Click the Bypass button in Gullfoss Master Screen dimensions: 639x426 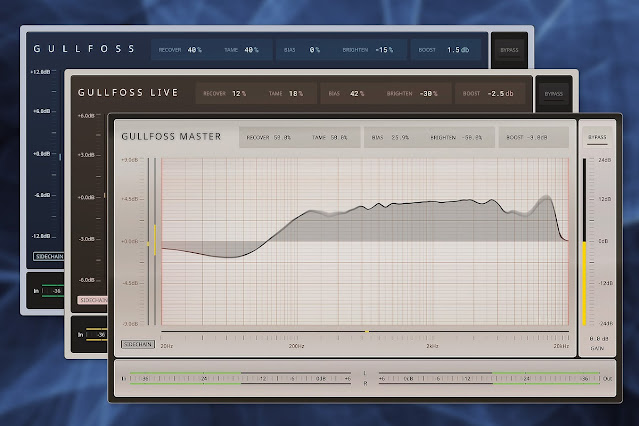597,136
